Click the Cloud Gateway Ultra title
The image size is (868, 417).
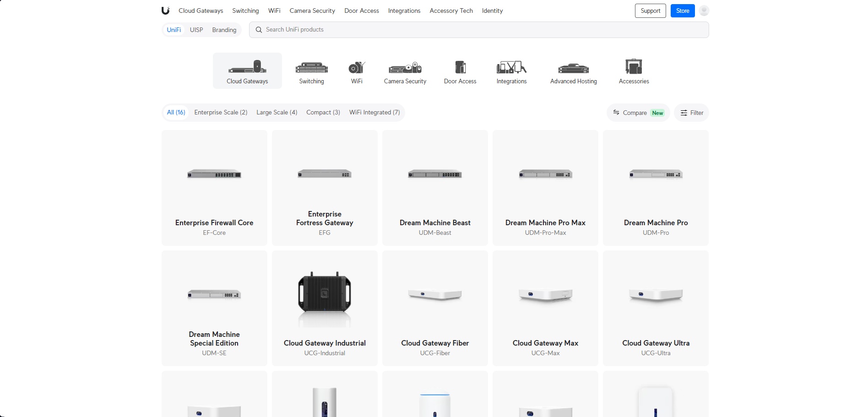pos(656,343)
